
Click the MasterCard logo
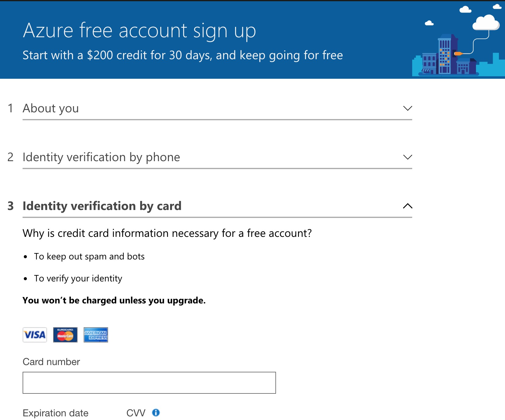point(65,335)
